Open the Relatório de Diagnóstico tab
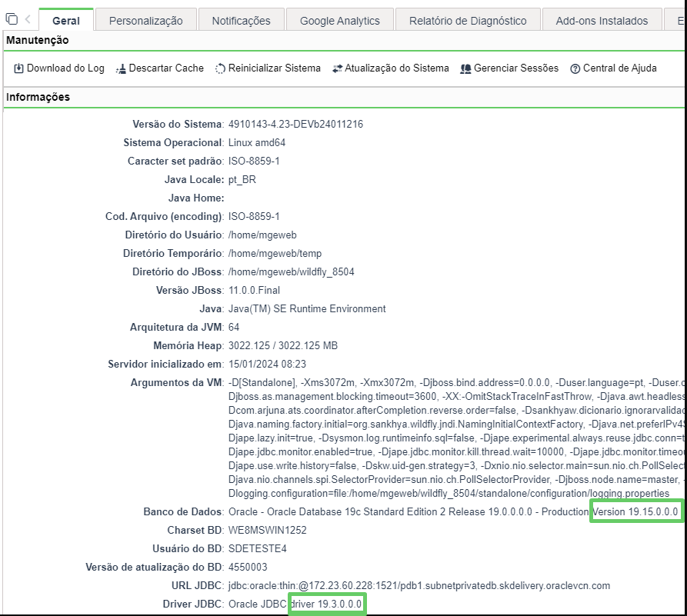This screenshot has height=616, width=687. (x=468, y=21)
